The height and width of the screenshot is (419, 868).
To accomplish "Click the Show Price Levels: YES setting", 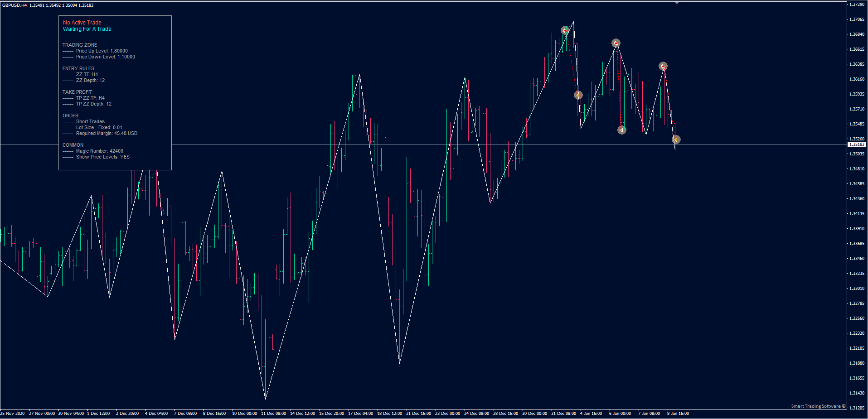I will (x=103, y=157).
